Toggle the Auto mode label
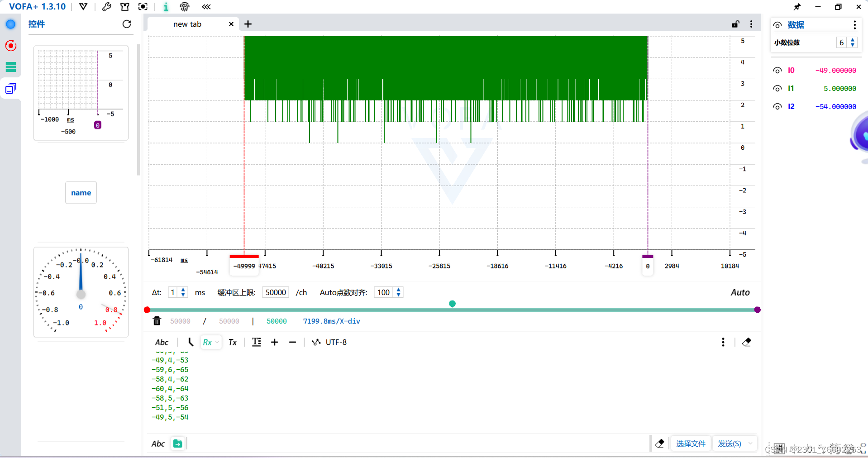Screen dimensions: 868x458 click(740, 292)
